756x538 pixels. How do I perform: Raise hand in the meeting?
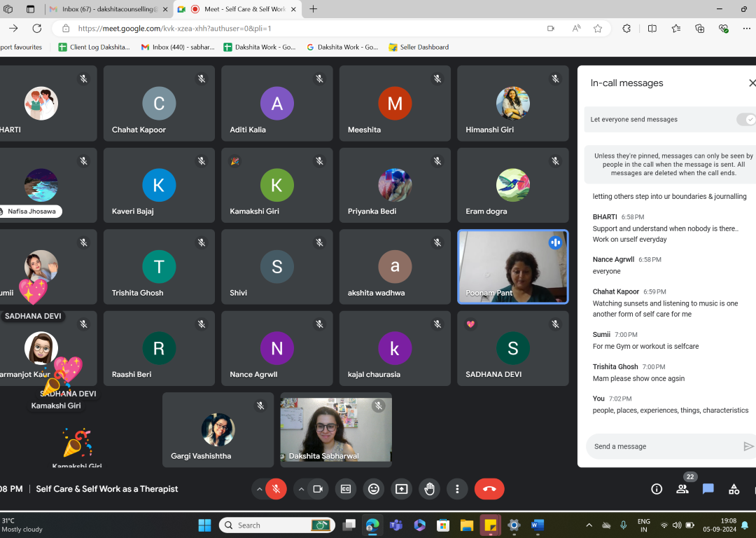(x=429, y=489)
